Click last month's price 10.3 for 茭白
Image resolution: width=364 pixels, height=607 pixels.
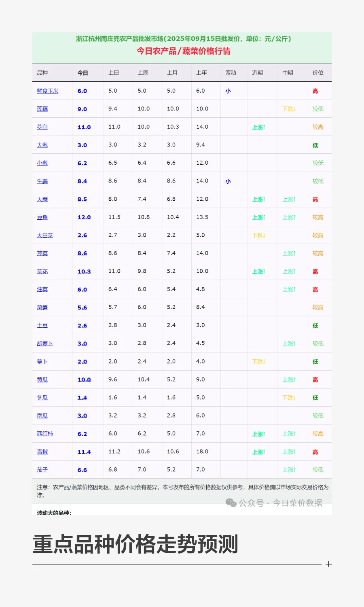click(x=173, y=127)
